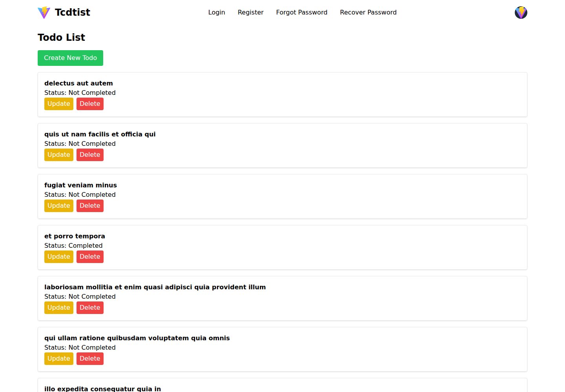
Task: Click the title 'et porro tempora'
Action: [75, 236]
